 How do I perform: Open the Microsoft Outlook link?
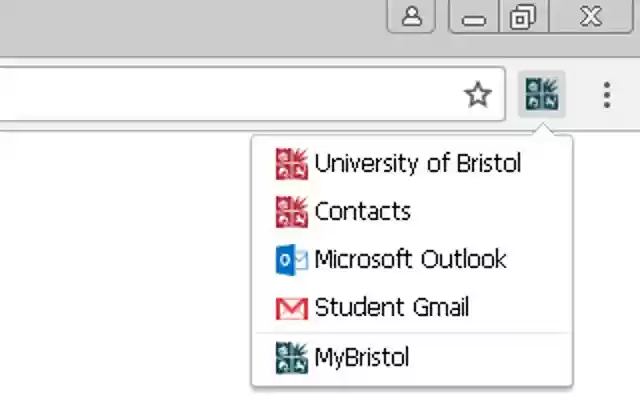(x=410, y=260)
